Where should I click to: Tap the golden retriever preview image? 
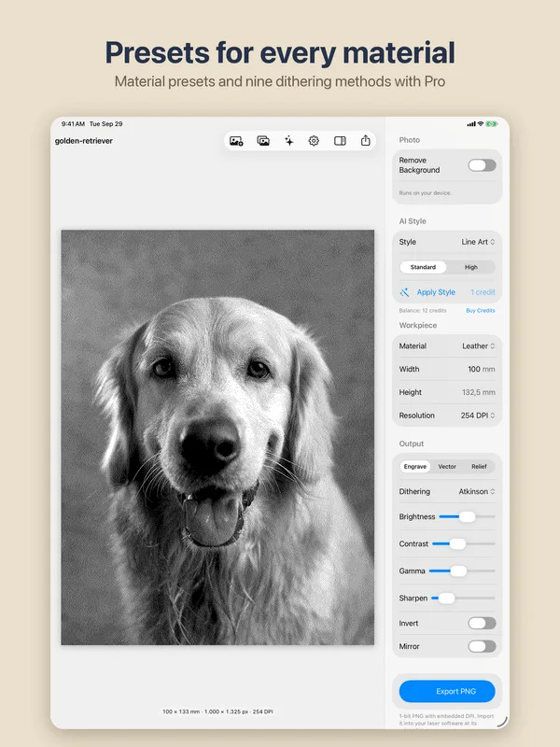point(217,437)
